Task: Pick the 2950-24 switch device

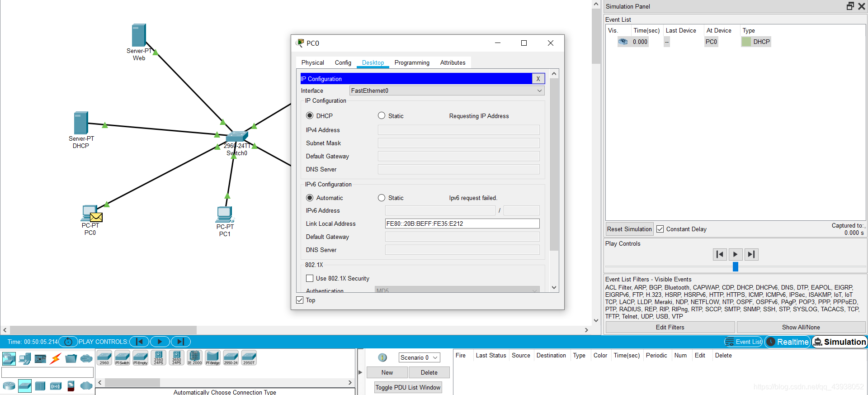Action: 231,357
